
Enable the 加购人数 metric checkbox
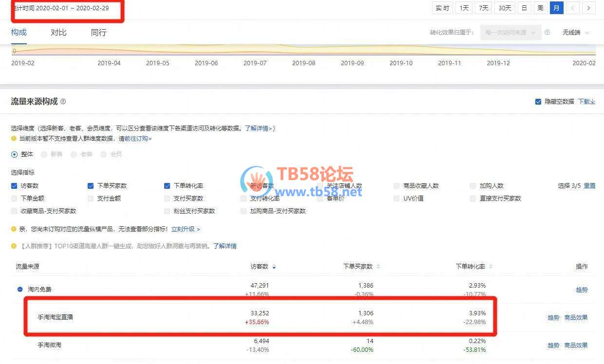pos(473,185)
